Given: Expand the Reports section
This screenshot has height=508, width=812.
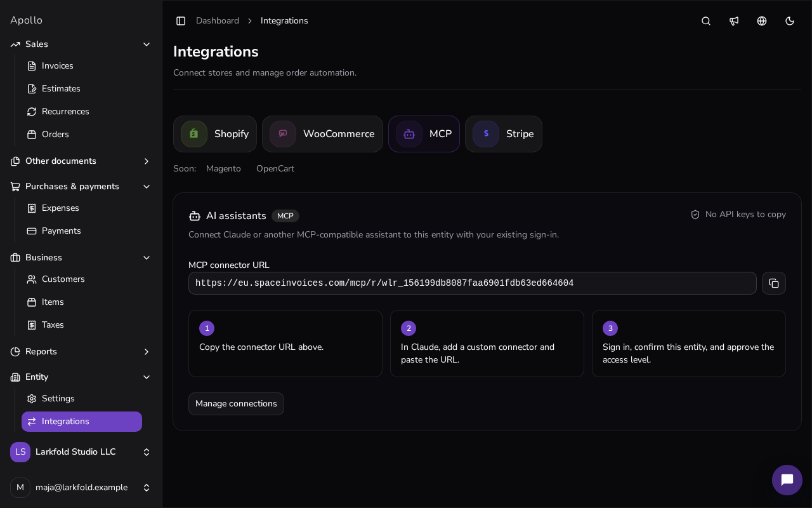Looking at the screenshot, I should coord(81,352).
